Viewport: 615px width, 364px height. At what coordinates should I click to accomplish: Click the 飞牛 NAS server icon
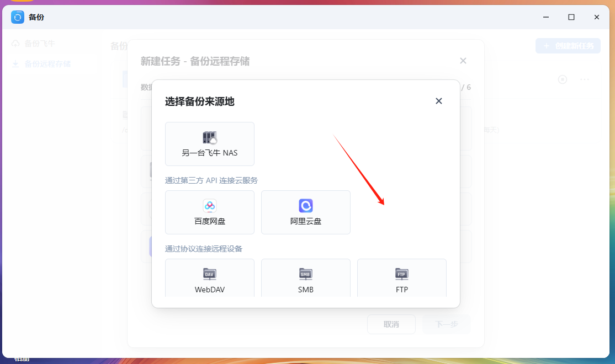click(209, 137)
